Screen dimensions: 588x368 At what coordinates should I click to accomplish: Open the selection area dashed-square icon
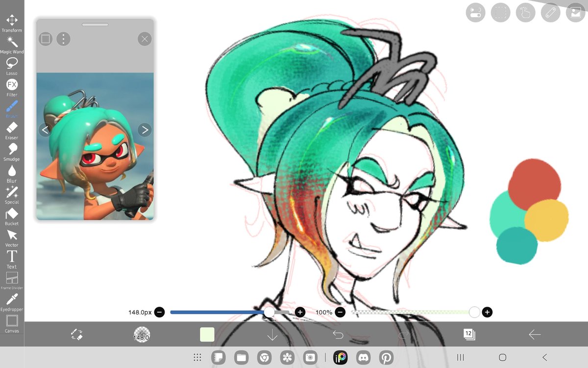500,13
